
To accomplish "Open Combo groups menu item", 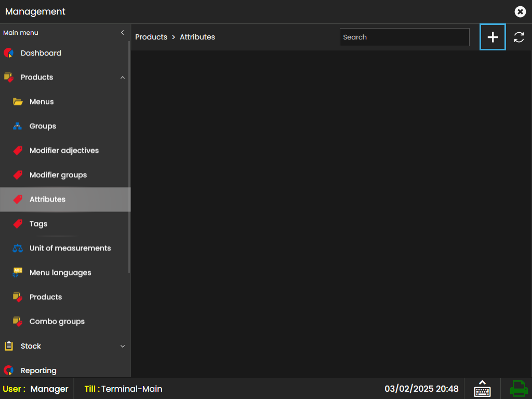I will (57, 322).
